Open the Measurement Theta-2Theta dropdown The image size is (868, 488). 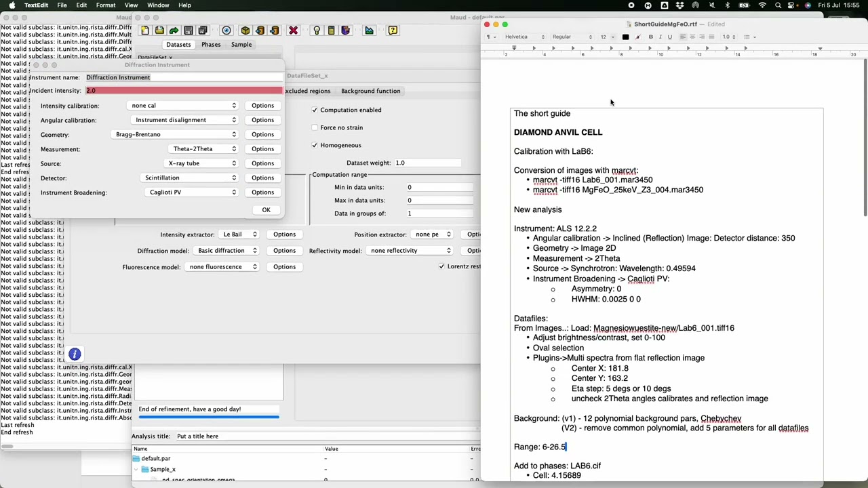pyautogui.click(x=203, y=149)
